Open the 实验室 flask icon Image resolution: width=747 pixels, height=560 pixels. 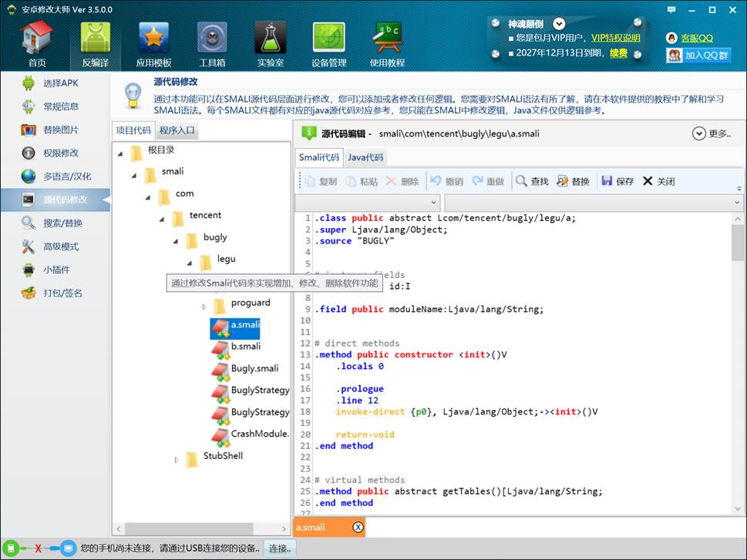[270, 38]
